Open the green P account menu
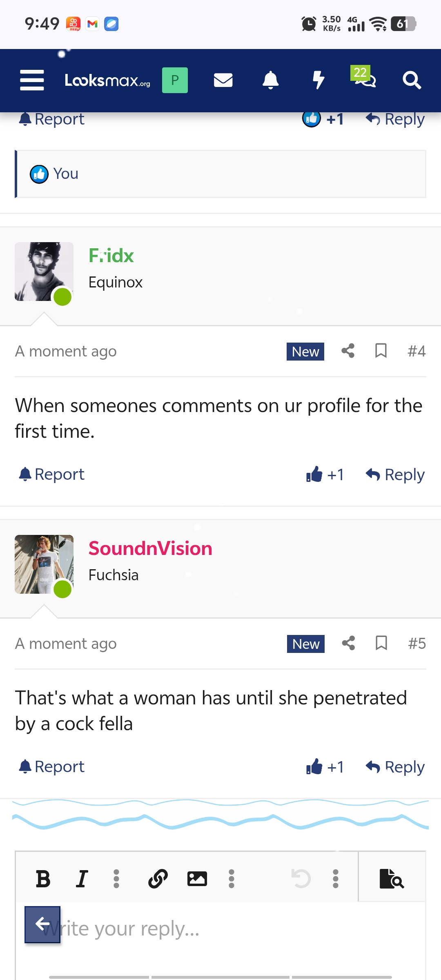Screen dimensions: 441x980 [x=175, y=80]
